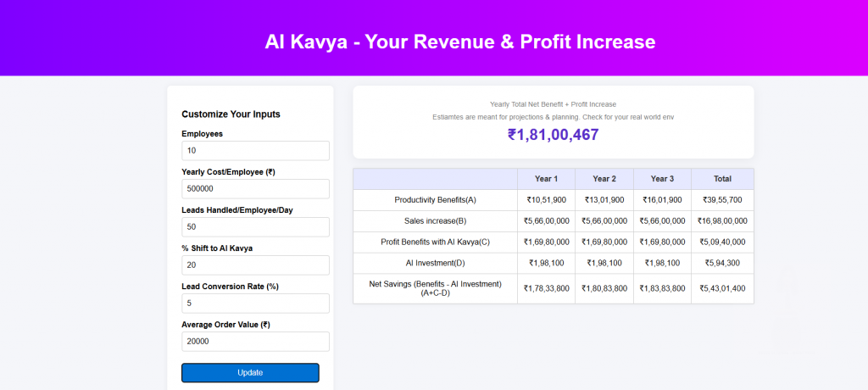
Task: Click the Customize Your Inputs heading
Action: pos(231,114)
